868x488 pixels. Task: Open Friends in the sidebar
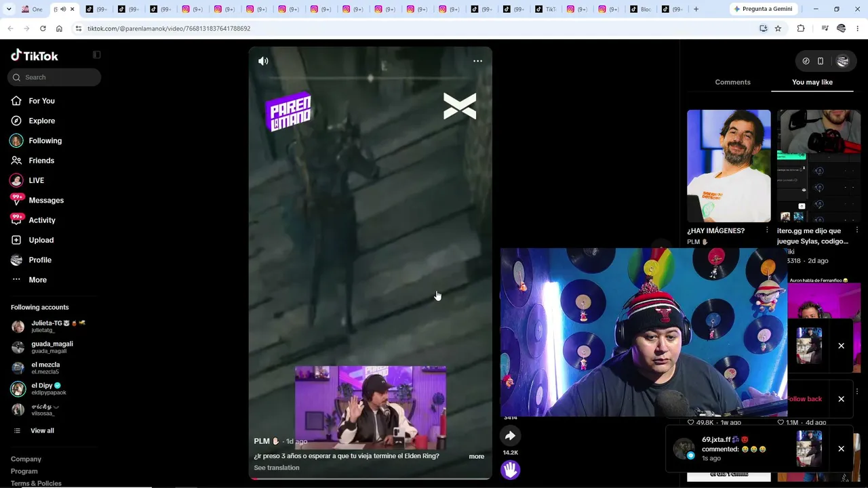click(41, 161)
